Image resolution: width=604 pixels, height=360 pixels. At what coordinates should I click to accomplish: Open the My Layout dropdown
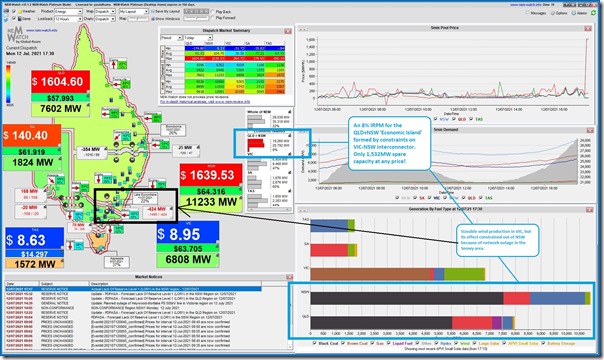click(x=133, y=12)
